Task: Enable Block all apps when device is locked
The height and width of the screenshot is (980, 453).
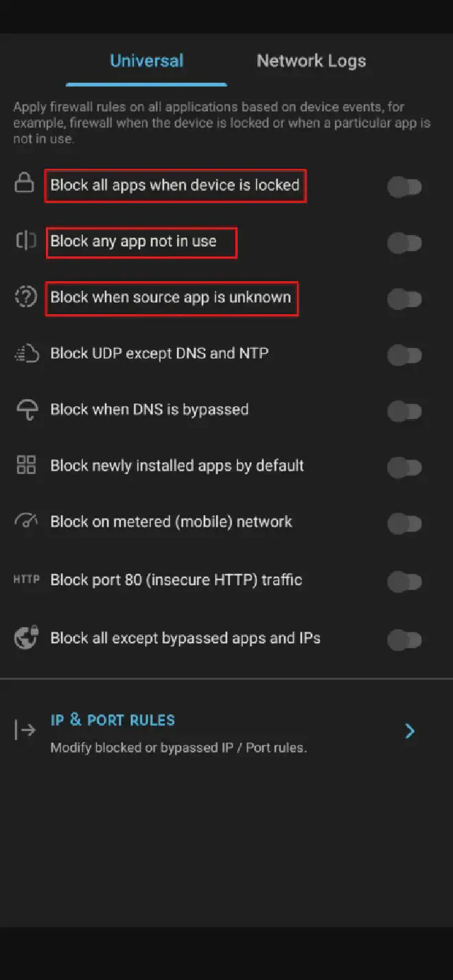Action: [x=404, y=187]
